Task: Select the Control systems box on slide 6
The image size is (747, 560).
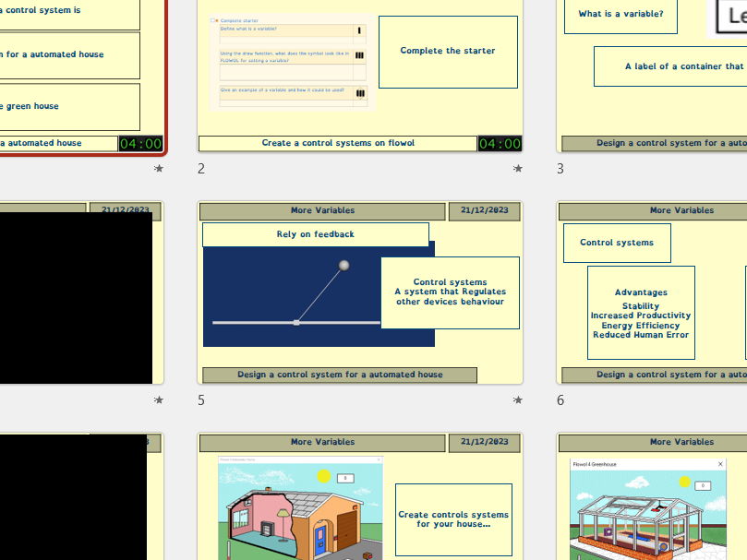Action: (617, 243)
